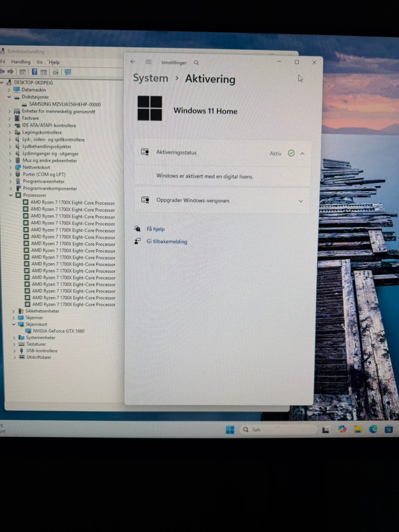Click the Update driver toolbar icon with green arrow

click(55, 72)
